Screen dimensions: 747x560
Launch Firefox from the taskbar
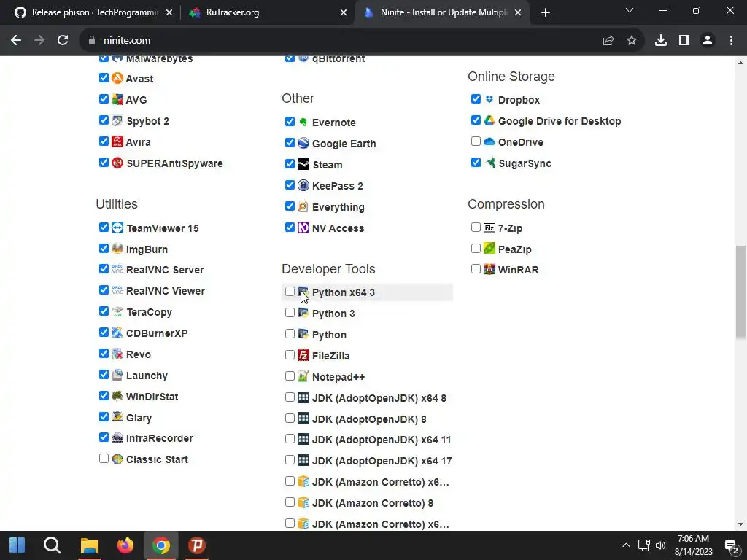coord(125,545)
